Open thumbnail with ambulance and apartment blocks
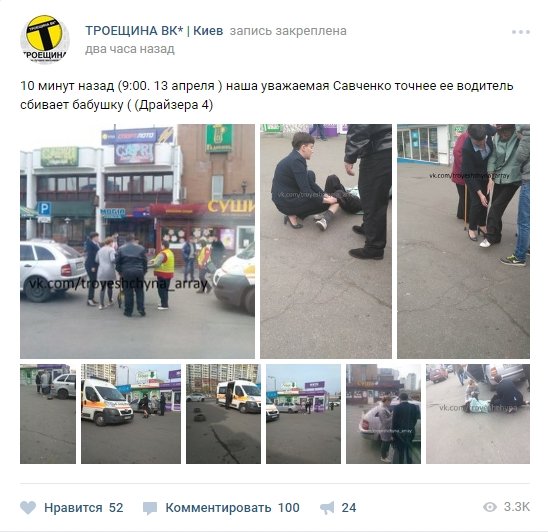 pos(223,414)
